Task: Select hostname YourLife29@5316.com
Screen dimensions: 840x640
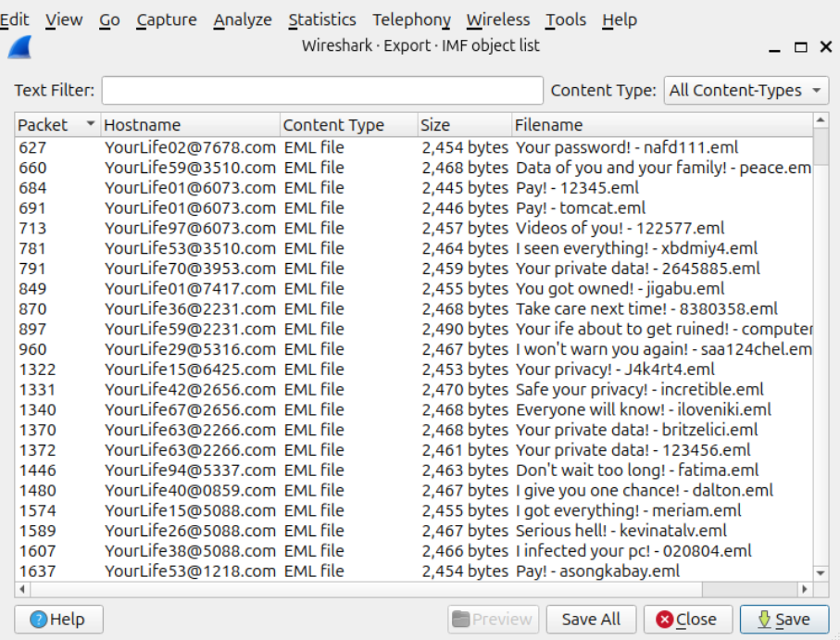Action: (x=190, y=349)
